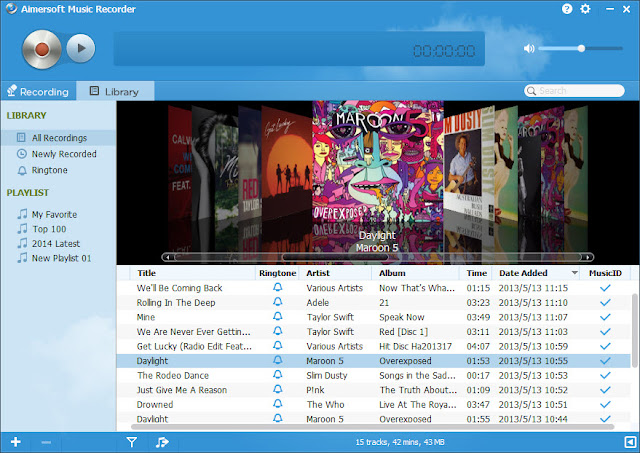Click the 00:00:00 playback time display
Viewport: 640px width, 453px height.
pyautogui.click(x=444, y=51)
